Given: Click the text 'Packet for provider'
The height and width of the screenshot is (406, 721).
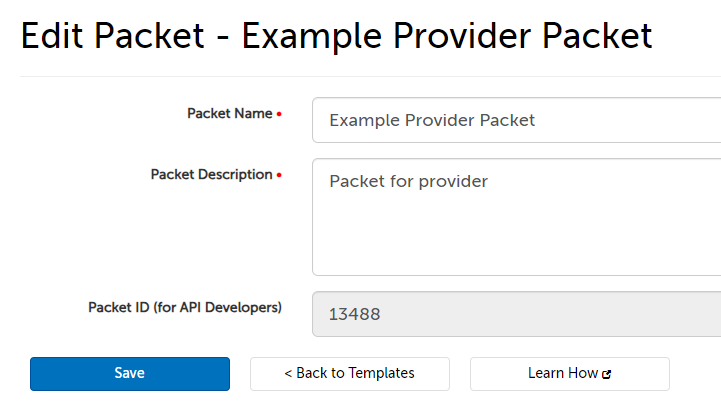Looking at the screenshot, I should pos(408,181).
